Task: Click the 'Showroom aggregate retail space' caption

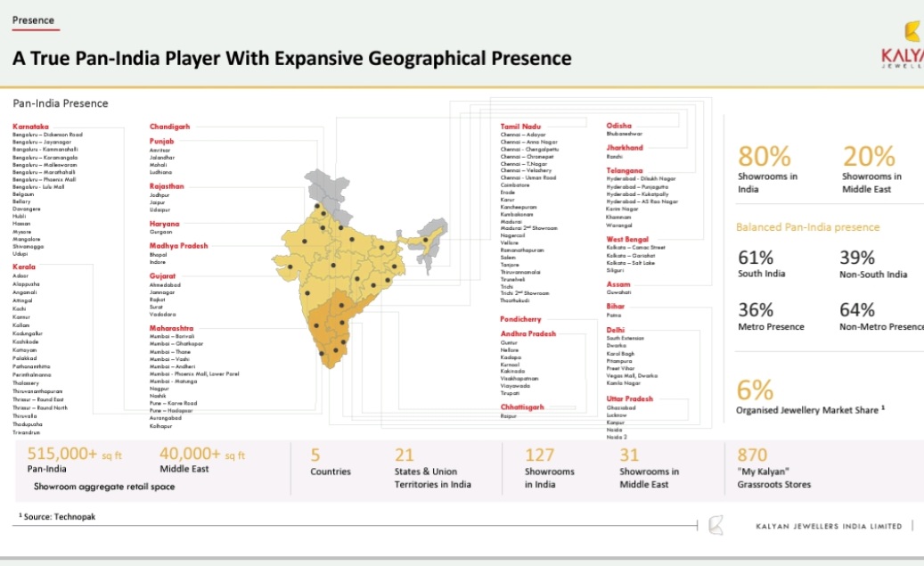Action: tap(104, 487)
